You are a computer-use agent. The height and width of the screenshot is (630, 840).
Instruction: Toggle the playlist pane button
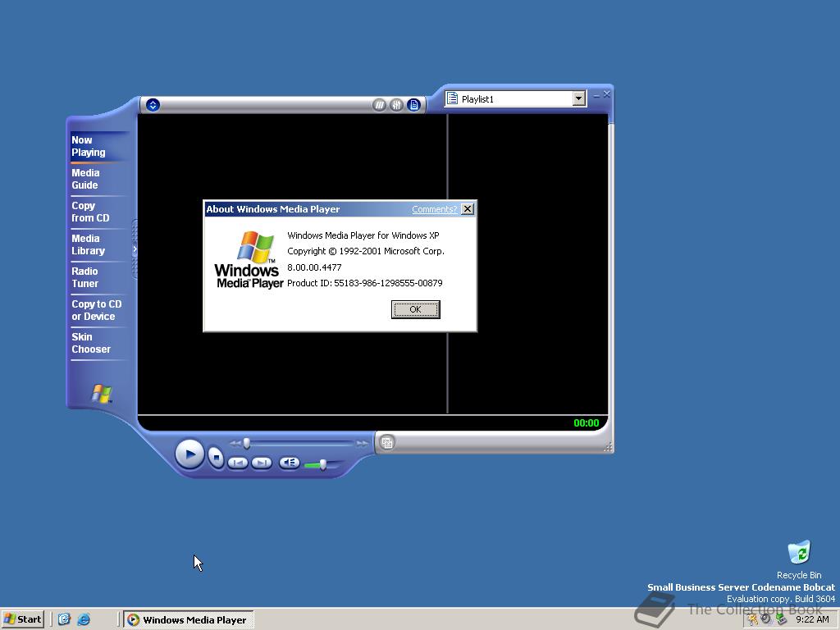click(x=413, y=105)
